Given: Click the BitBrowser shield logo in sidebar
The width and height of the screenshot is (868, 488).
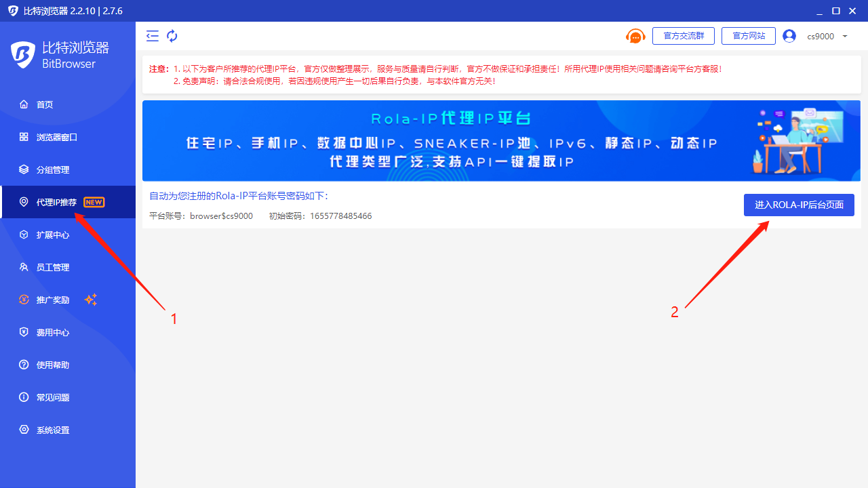Looking at the screenshot, I should [23, 54].
